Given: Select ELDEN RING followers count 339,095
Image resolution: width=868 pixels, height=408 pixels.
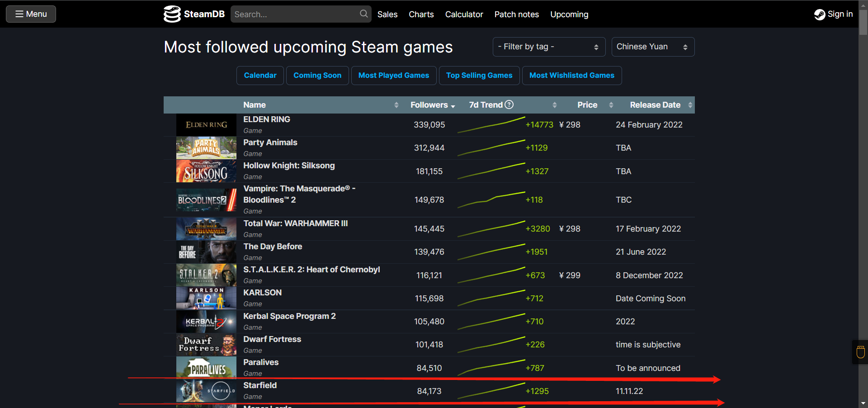Looking at the screenshot, I should pos(429,125).
